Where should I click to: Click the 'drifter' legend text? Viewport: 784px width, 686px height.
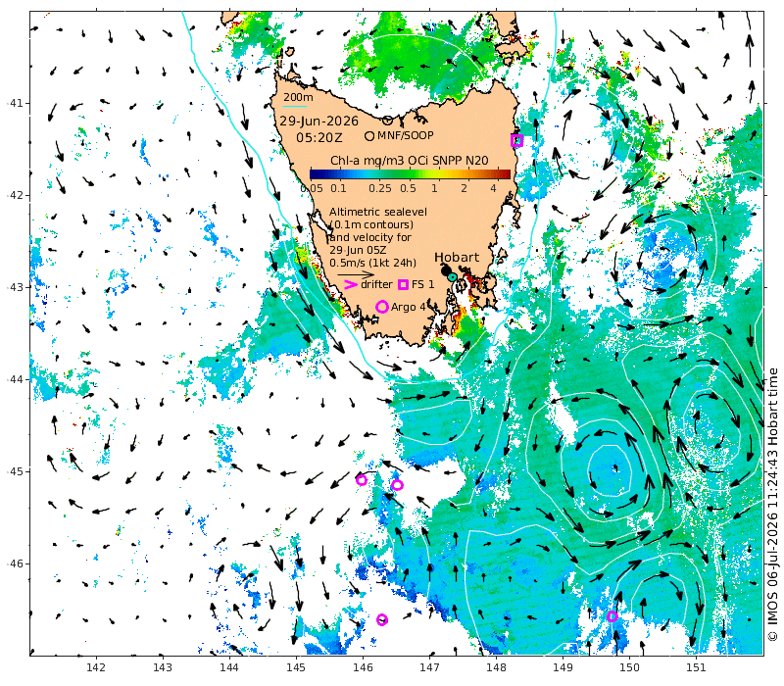coord(376,284)
